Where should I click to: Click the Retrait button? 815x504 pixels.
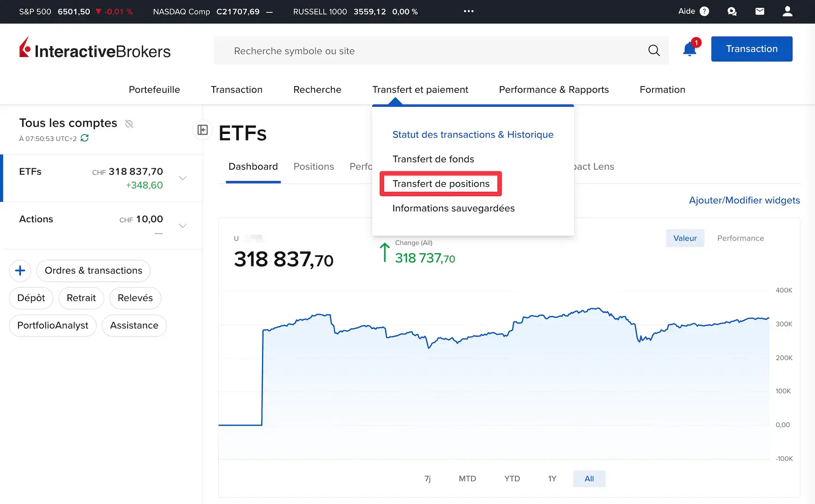pos(81,298)
